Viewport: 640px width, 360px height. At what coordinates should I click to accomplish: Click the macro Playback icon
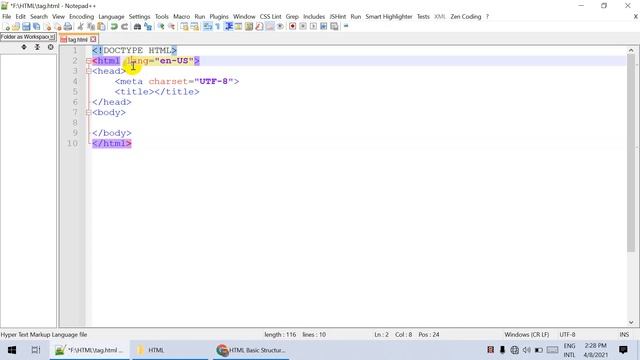pyautogui.click(x=313, y=27)
